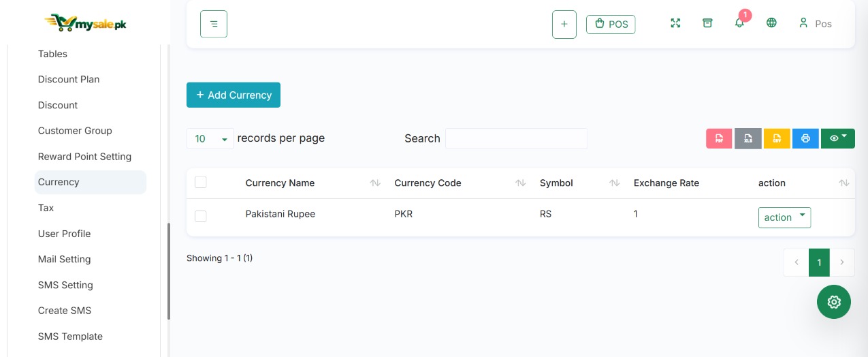This screenshot has height=357, width=868.
Task: Open notifications bell icon
Action: (740, 23)
